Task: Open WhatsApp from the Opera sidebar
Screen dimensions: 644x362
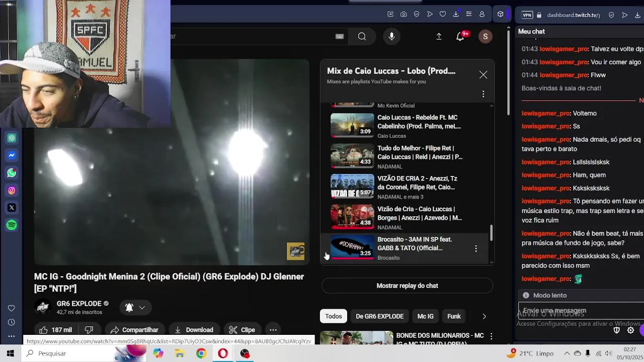Action: tap(12, 173)
